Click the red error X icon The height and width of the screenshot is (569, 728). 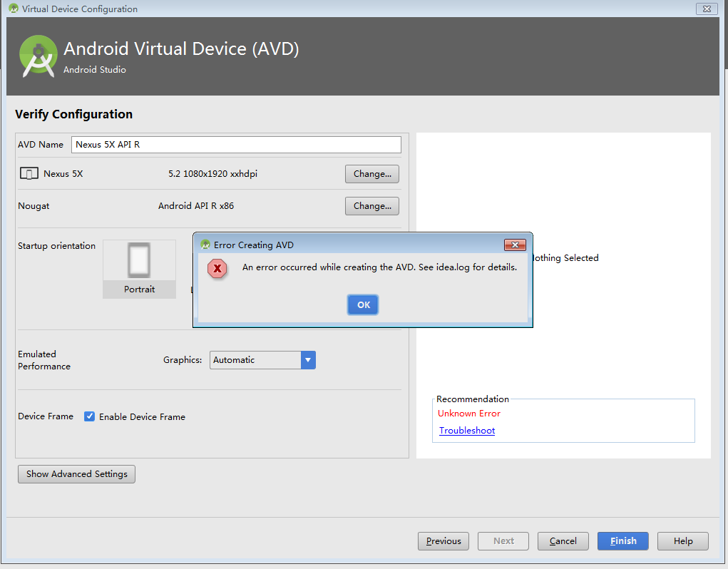tap(217, 268)
